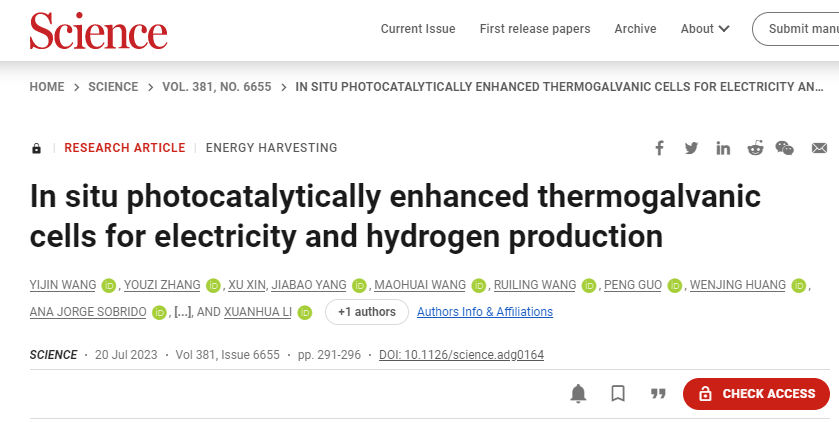Share article on Reddit icon
Viewport: 839px width, 422px height.
coord(756,148)
